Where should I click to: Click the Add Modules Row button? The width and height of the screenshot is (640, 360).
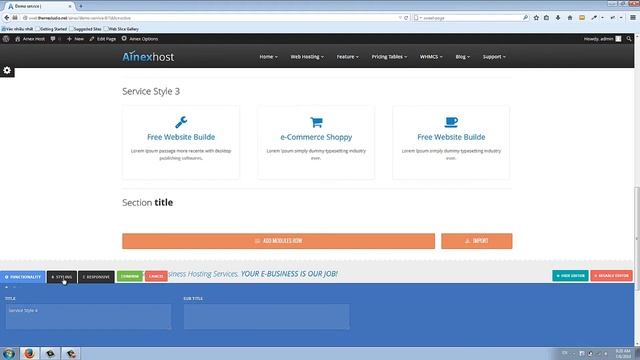click(278, 241)
